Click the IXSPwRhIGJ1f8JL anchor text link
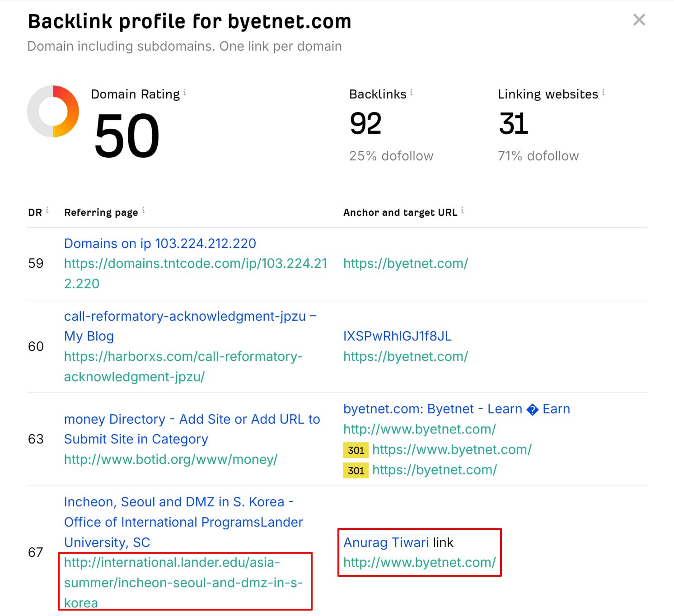This screenshot has height=616, width=674. (x=398, y=336)
